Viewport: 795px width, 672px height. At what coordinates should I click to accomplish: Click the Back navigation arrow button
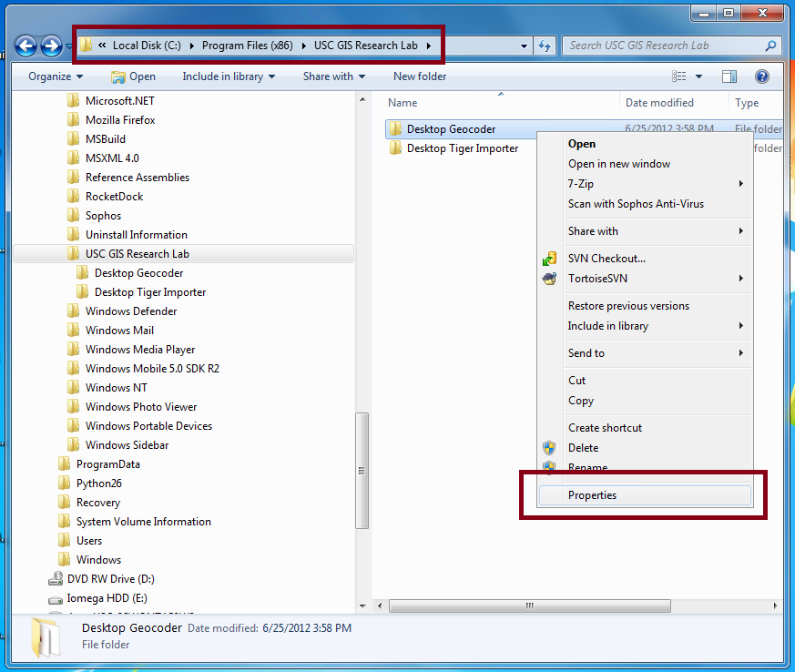pos(26,46)
